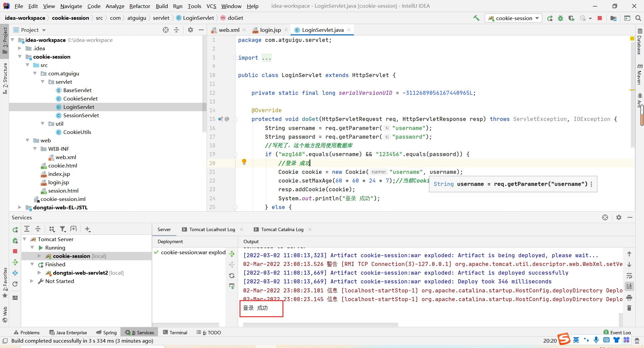This screenshot has width=644, height=348.
Task: Click the red Stop button in toolbar
Action: 600,18
